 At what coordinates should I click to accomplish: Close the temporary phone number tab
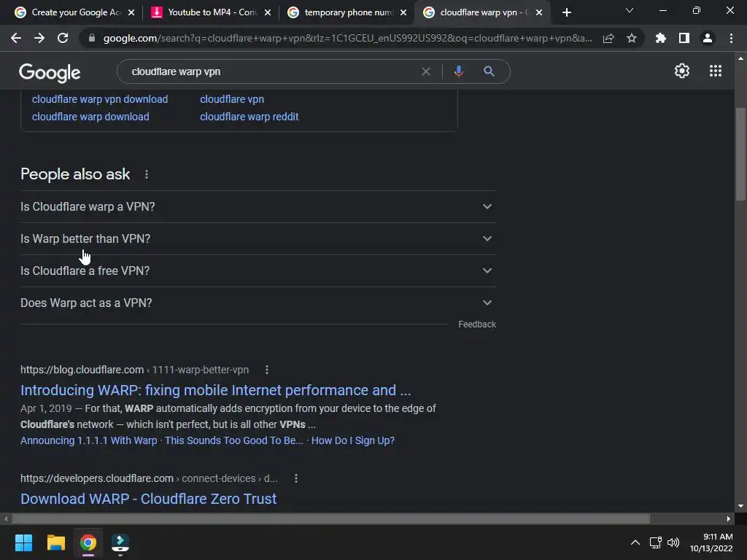403,13
